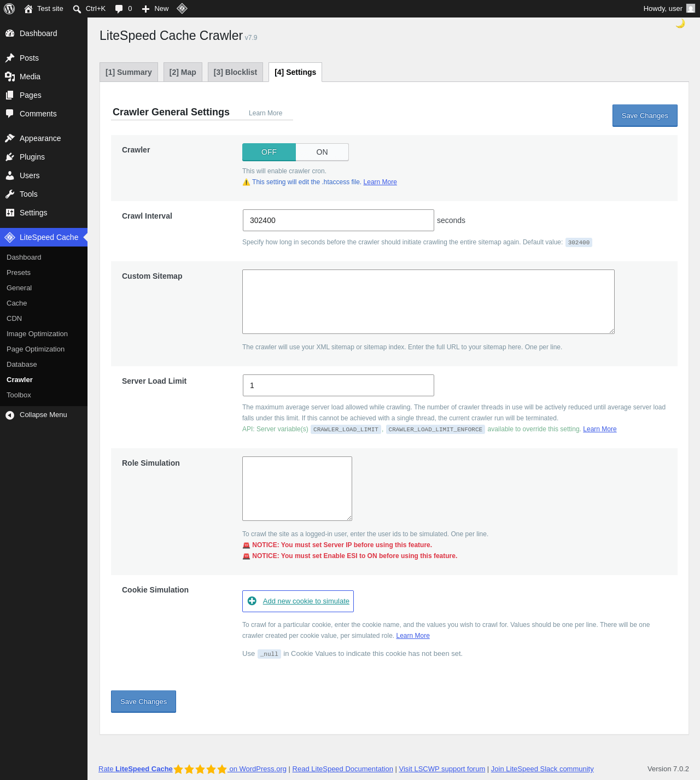Click the Comments bubble icon in sidebar

(x=10, y=114)
